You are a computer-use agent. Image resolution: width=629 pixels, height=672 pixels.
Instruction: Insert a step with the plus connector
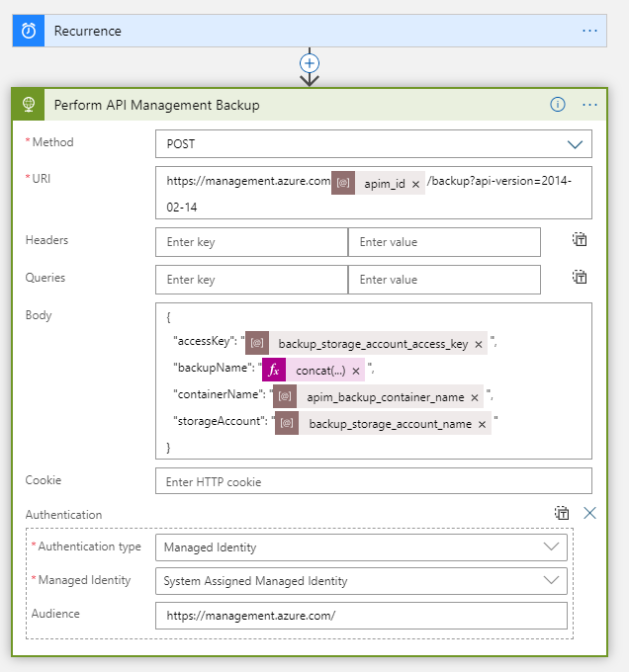point(310,63)
